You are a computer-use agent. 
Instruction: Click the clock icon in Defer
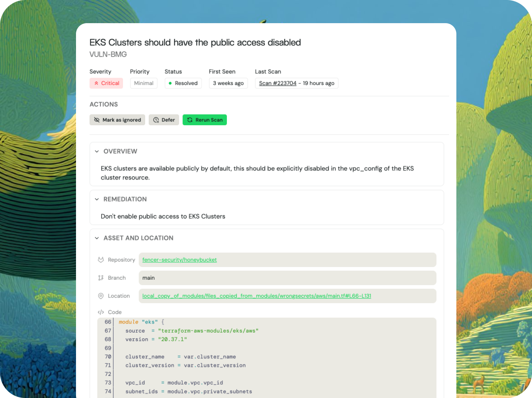click(156, 120)
